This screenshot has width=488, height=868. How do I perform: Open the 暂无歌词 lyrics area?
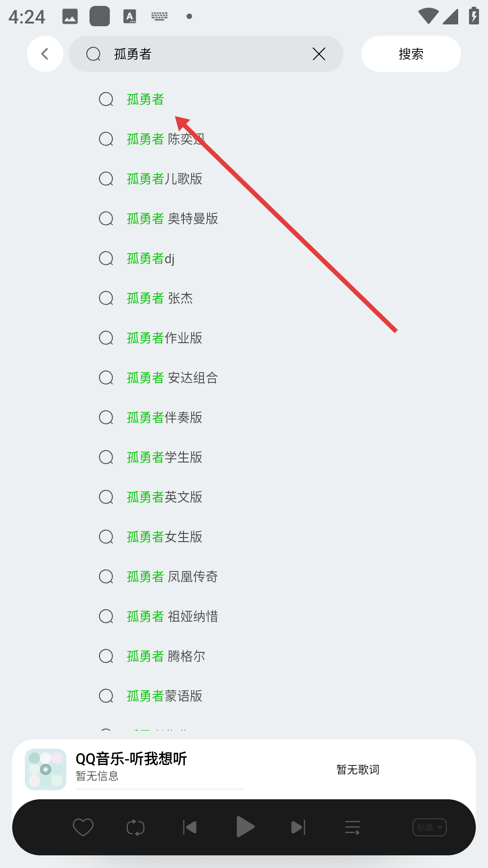coord(357,769)
